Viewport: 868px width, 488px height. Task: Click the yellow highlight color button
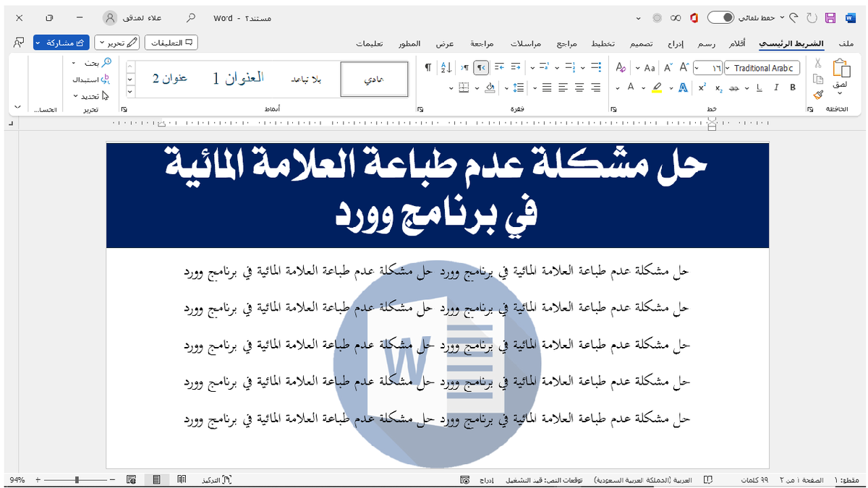click(x=657, y=87)
